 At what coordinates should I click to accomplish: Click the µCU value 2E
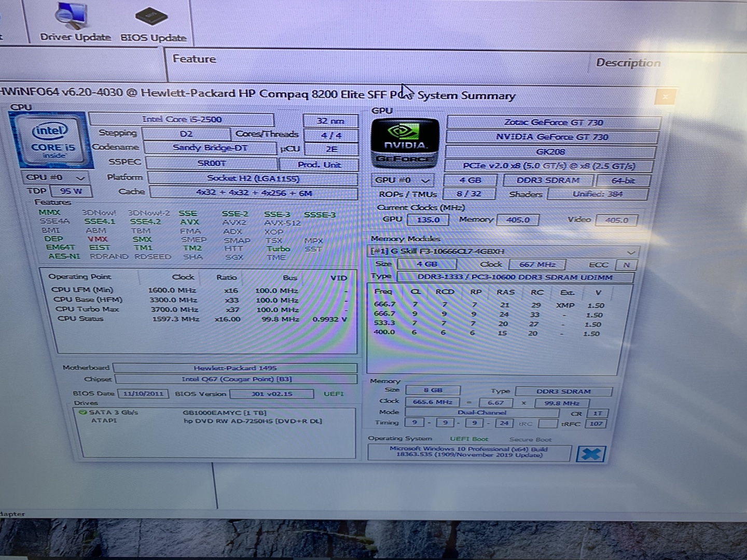click(x=331, y=149)
